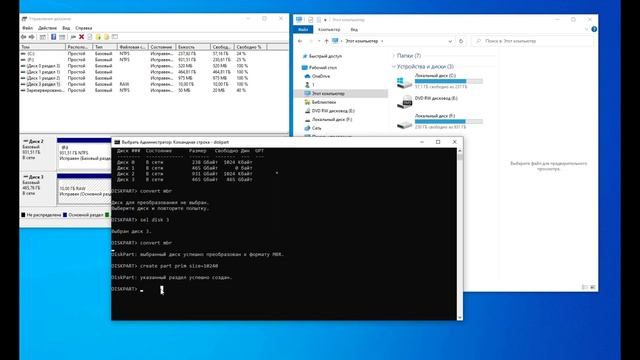Image resolution: width=640 pixels, height=360 pixels.
Task: Click Command Prompt scrollbar down arrow
Action: (460, 317)
